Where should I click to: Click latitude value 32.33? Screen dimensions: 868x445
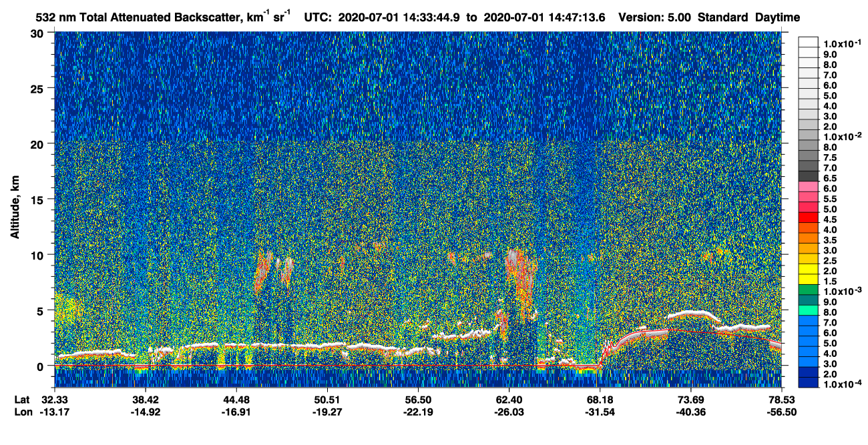tap(55, 400)
